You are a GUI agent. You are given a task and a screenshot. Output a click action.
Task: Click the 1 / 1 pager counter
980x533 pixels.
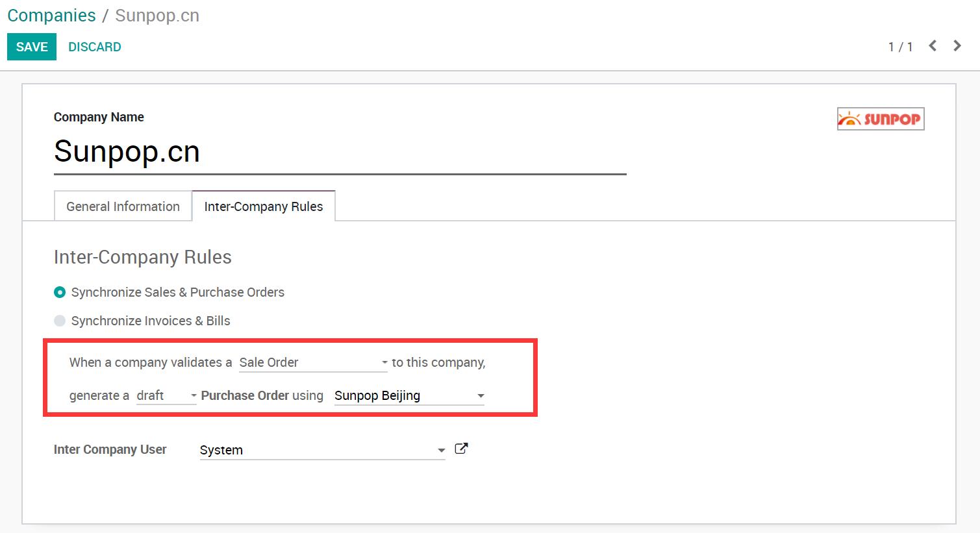pyautogui.click(x=901, y=47)
